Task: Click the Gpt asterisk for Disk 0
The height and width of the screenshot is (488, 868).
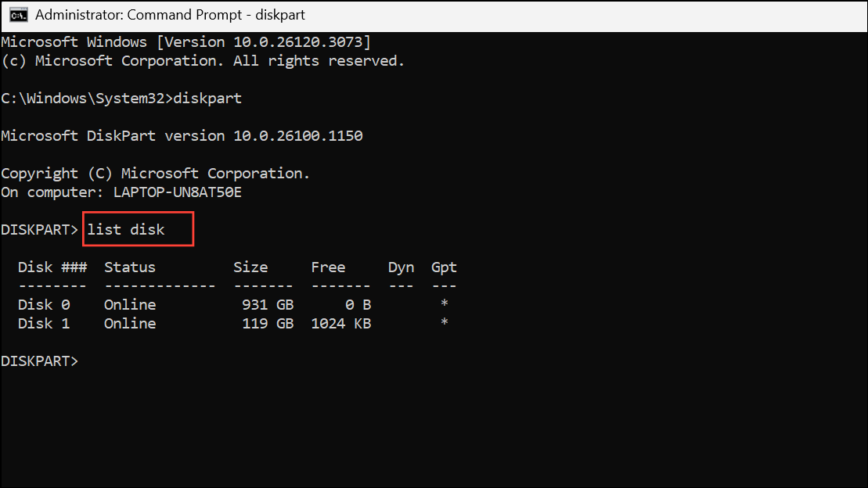Action: tap(444, 303)
